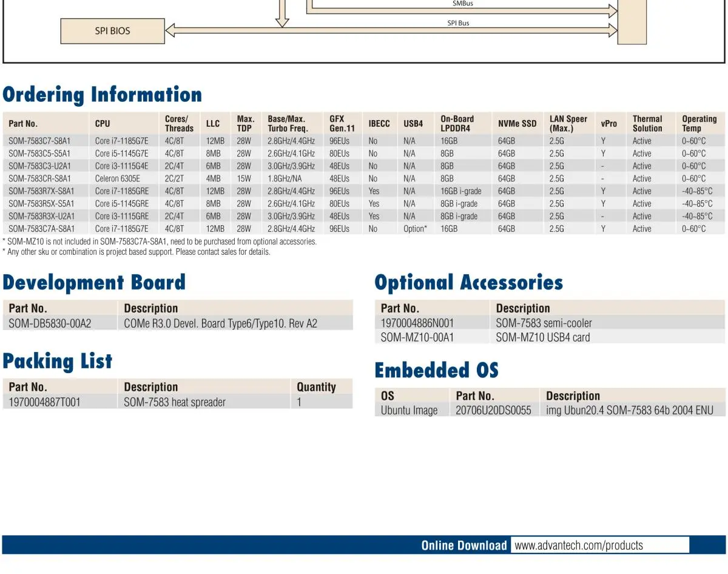This screenshot has width=728, height=574.
Task: Click the On-Board LPDDR4 column header
Action: pyautogui.click(x=457, y=124)
